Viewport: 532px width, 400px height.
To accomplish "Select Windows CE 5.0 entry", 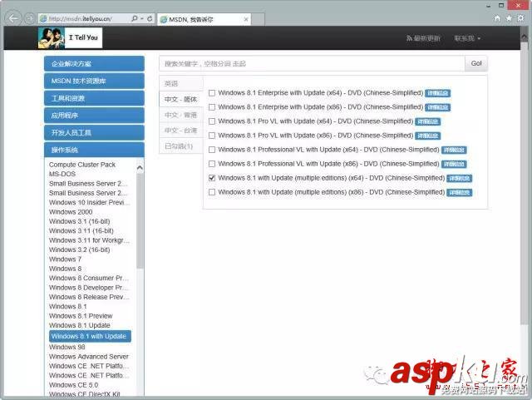I will point(74,385).
